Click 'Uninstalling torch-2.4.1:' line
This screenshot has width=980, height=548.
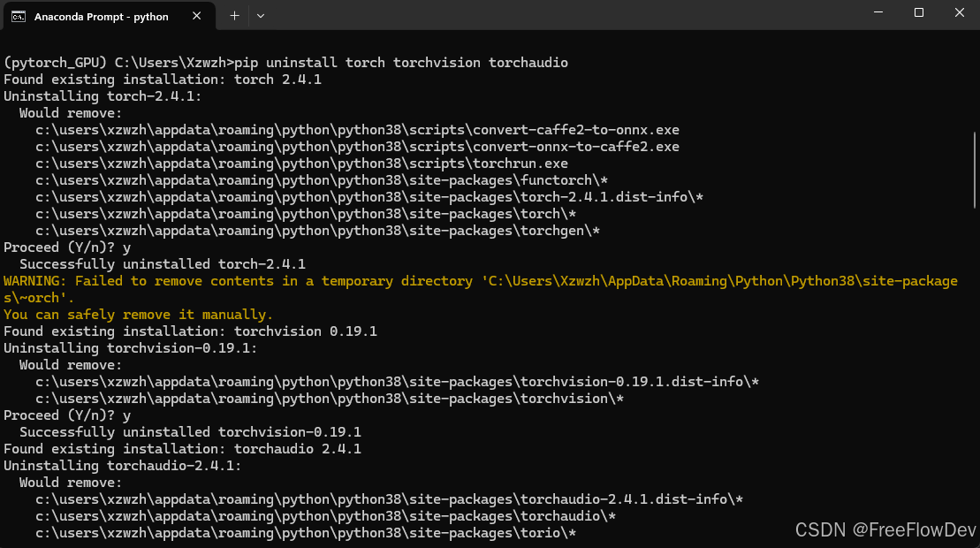103,96
